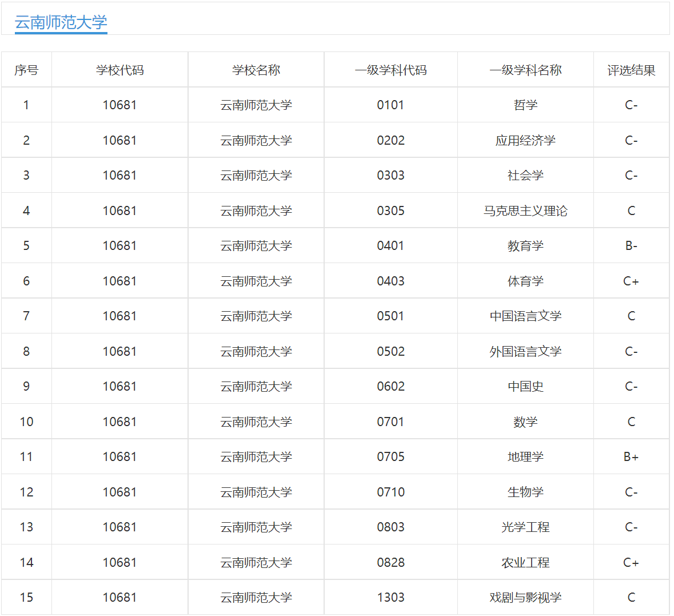Viewport: 674px width, 616px height.
Task: Click the C- result for 中国史
Action: (631, 386)
